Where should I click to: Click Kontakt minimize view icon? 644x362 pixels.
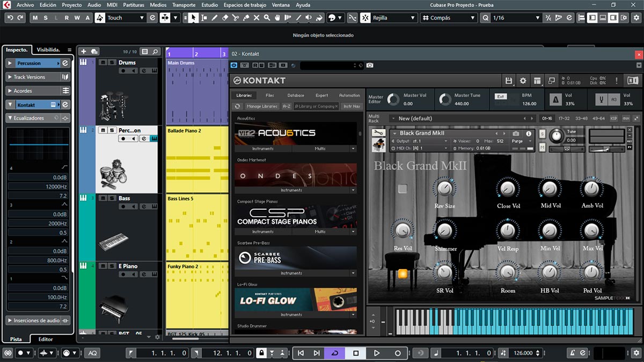551,81
